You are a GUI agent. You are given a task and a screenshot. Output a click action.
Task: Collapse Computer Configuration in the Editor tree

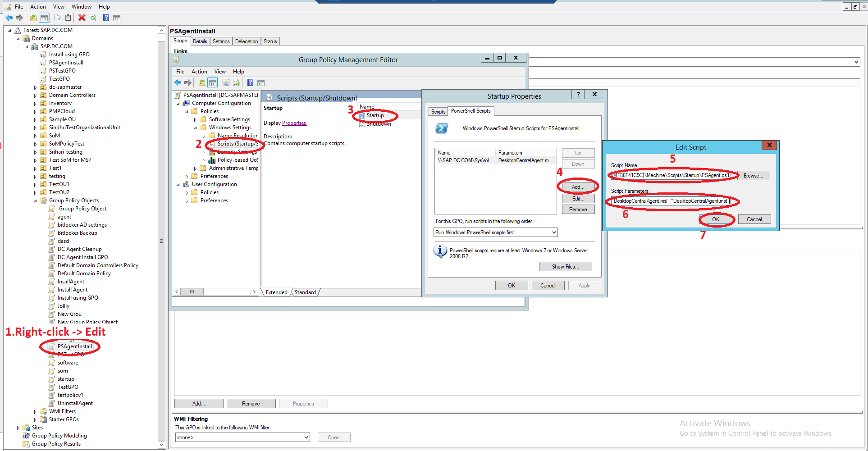pos(178,104)
